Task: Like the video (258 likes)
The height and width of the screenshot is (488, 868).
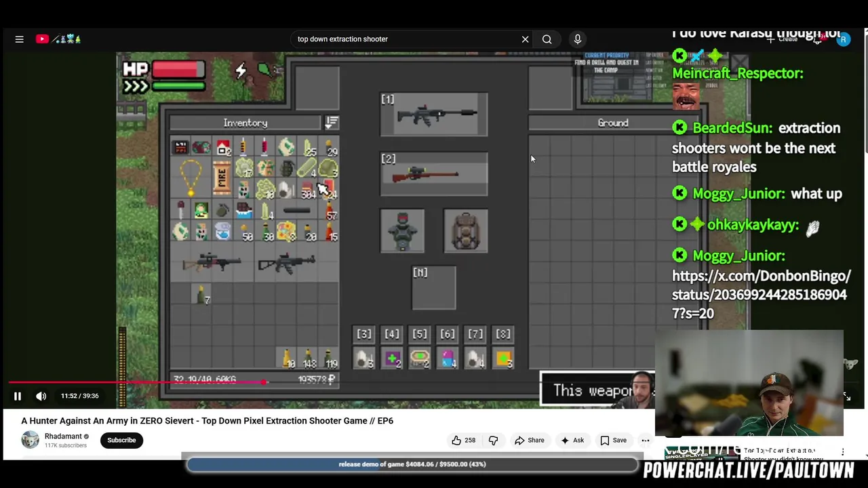Action: pos(463,441)
